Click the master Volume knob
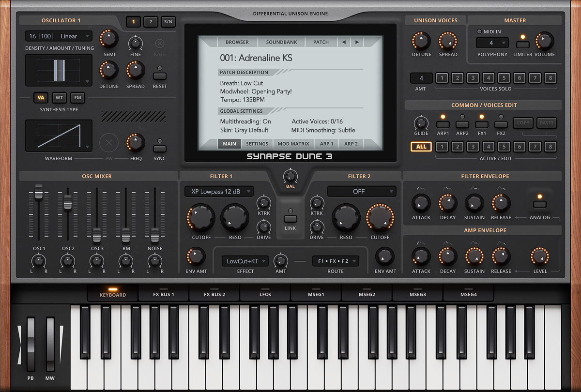 coord(544,41)
